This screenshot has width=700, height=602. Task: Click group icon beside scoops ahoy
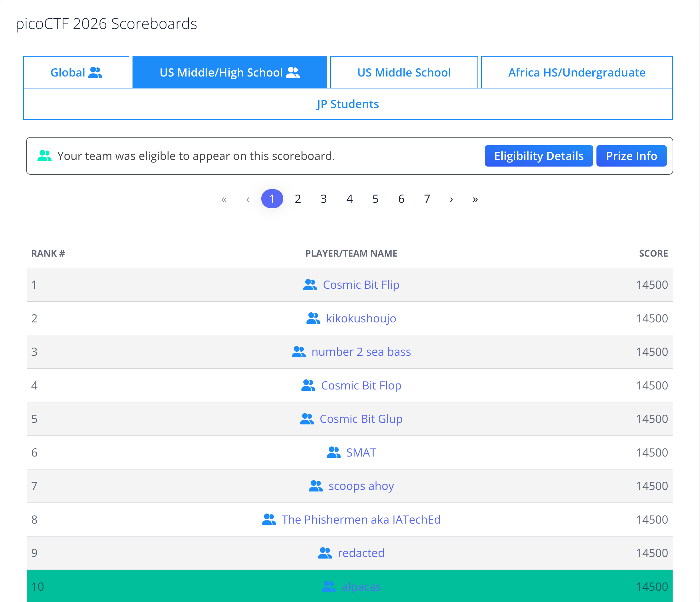pyautogui.click(x=316, y=486)
